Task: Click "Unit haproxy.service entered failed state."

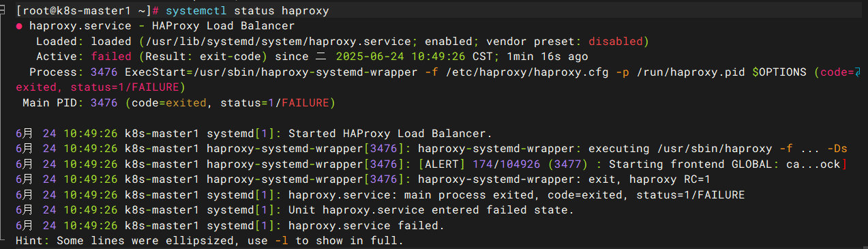Action: pyautogui.click(x=431, y=210)
